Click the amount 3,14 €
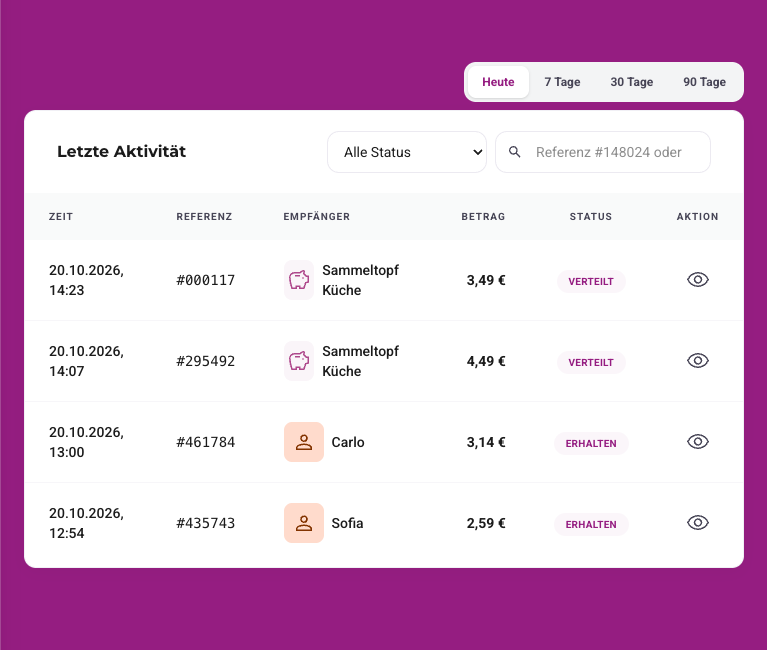Screen dimensions: 767x650 (x=486, y=443)
